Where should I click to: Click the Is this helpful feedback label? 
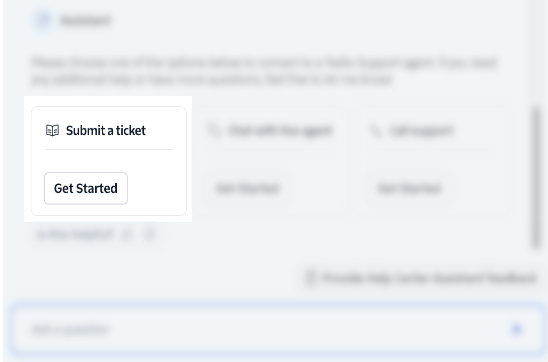coord(75,234)
